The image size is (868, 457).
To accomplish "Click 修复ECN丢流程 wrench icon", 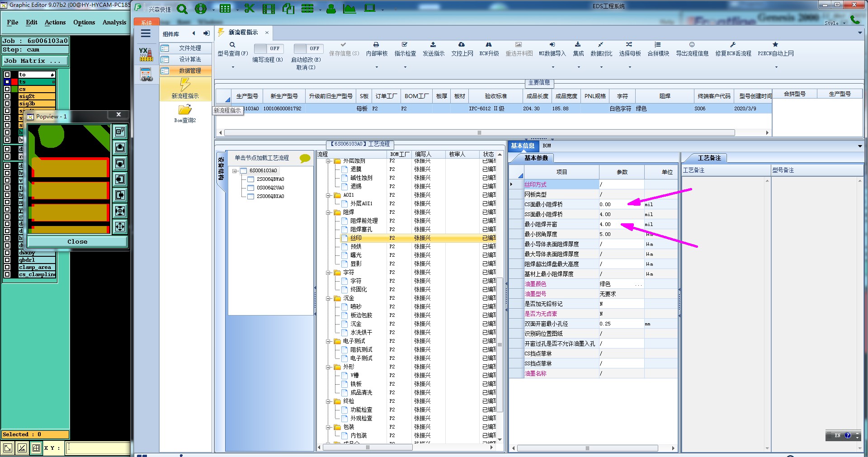I will click(733, 45).
